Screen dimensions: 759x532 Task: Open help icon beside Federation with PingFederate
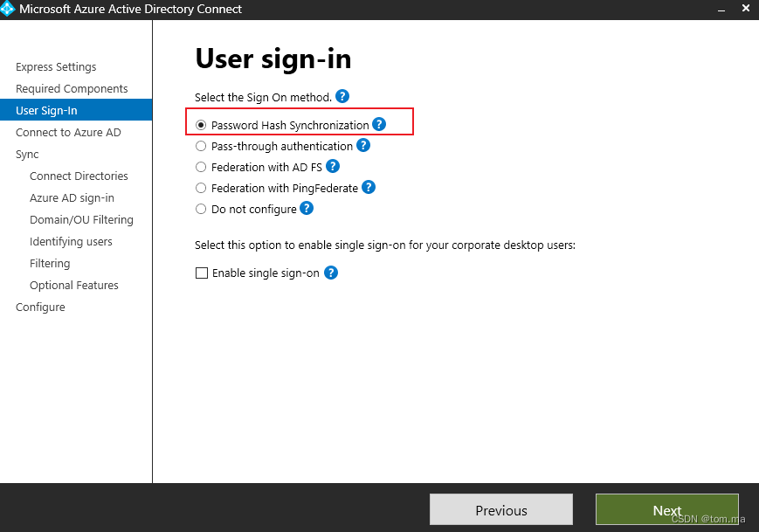coord(369,187)
